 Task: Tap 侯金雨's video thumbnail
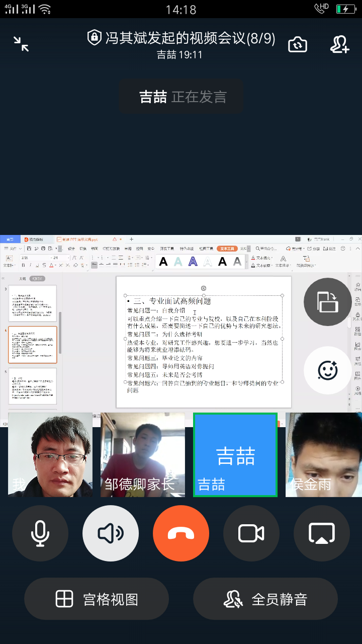tap(323, 455)
